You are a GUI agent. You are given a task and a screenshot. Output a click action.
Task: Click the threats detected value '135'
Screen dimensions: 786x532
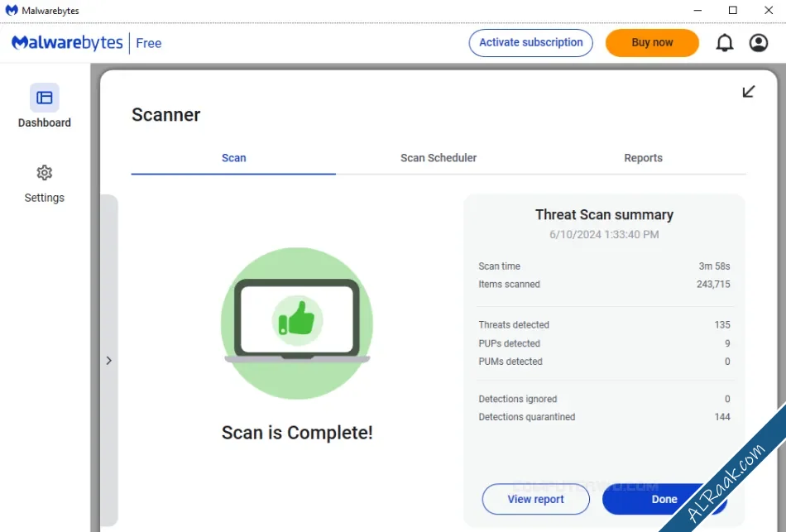(x=722, y=325)
